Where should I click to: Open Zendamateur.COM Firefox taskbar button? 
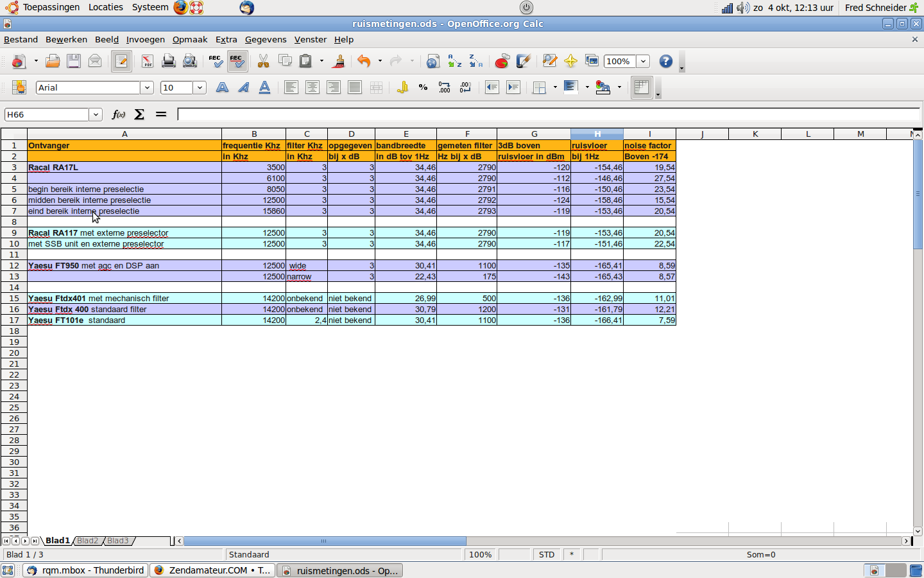(212, 570)
